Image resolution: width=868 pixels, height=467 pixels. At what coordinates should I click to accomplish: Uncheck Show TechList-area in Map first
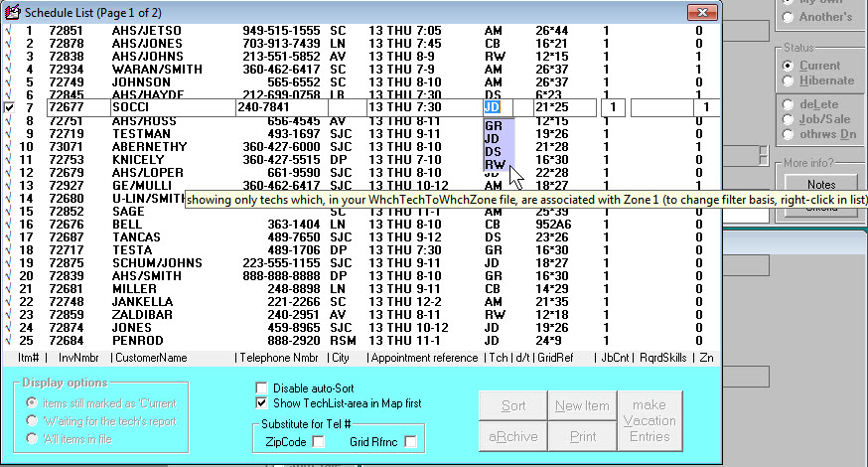pos(262,402)
